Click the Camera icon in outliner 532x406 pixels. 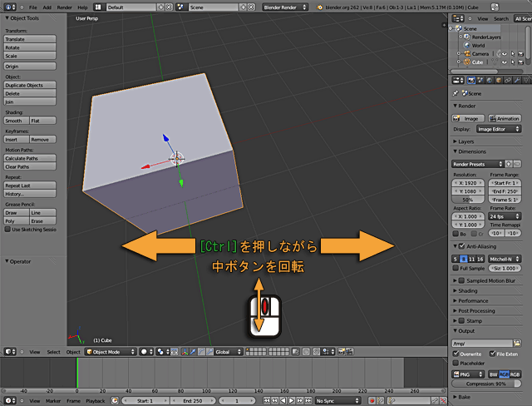pyautogui.click(x=467, y=53)
